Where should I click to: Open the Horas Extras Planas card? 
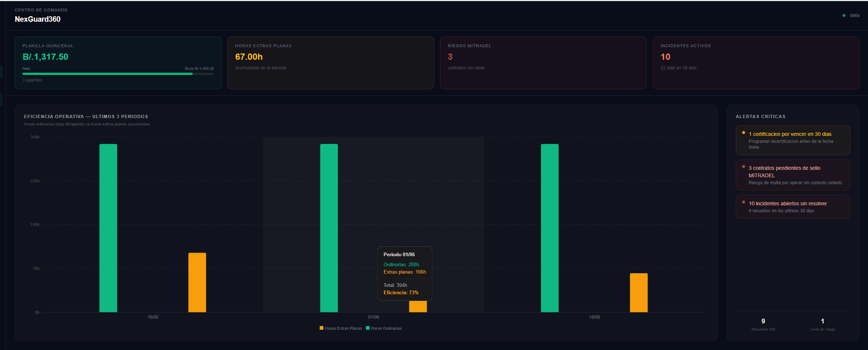click(330, 63)
